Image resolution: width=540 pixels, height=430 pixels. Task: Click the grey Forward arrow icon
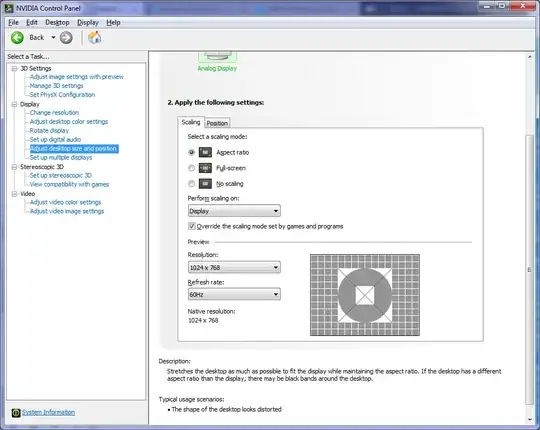tap(66, 38)
